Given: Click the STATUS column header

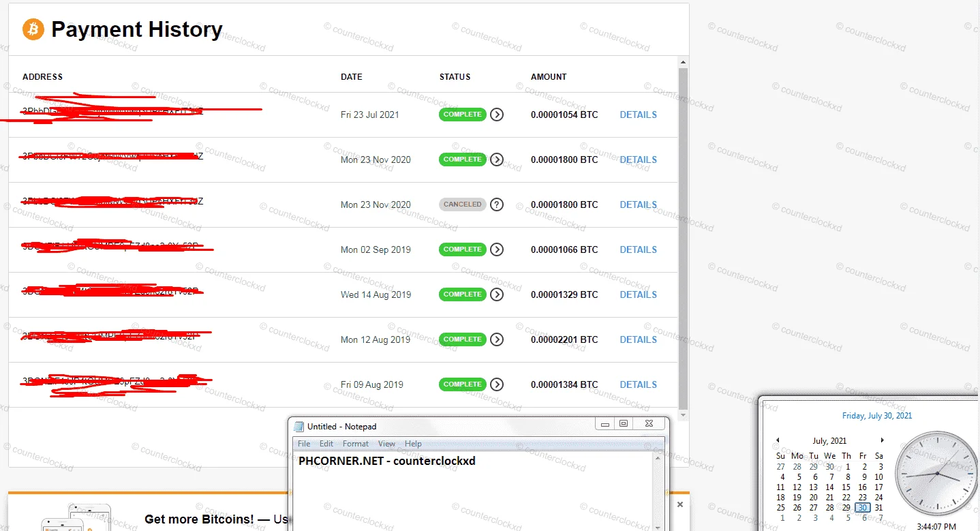Looking at the screenshot, I should pyautogui.click(x=455, y=77).
